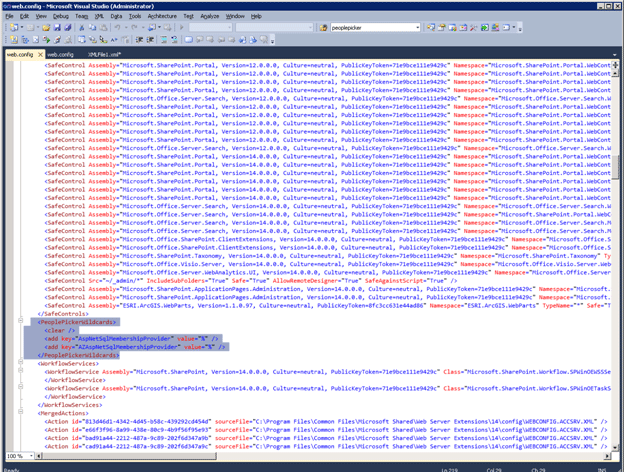Click the Display Word Completion icon
This screenshot has width=624, height=472.
coord(114,39)
